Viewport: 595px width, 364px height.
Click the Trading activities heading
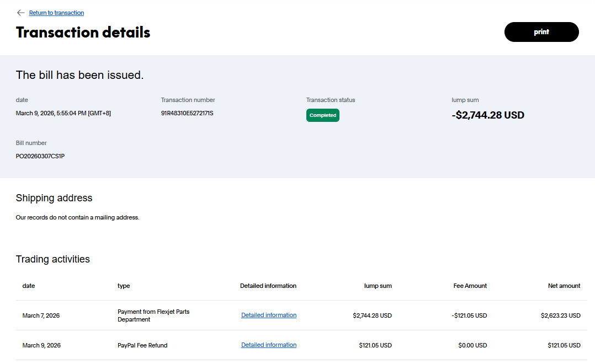(52, 259)
